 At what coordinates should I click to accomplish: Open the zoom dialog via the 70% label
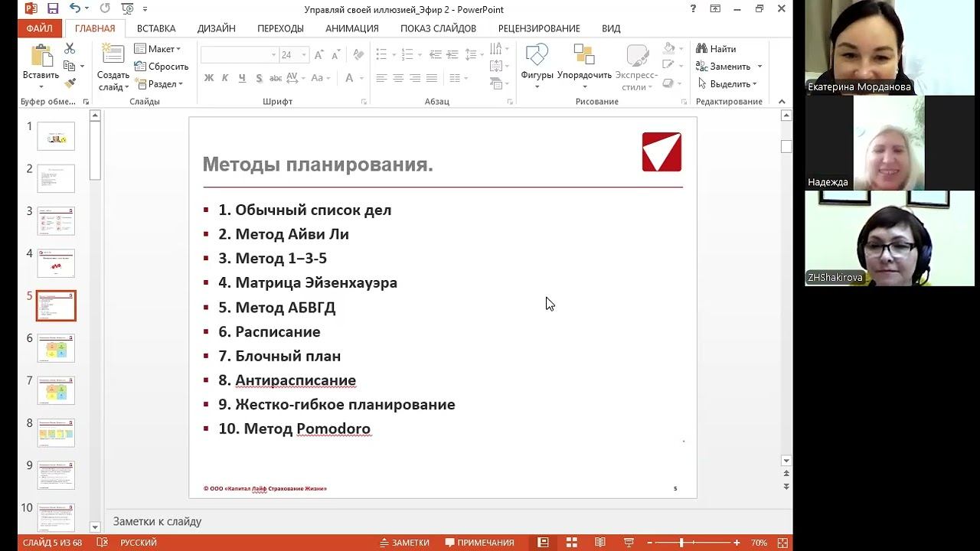[x=759, y=543]
